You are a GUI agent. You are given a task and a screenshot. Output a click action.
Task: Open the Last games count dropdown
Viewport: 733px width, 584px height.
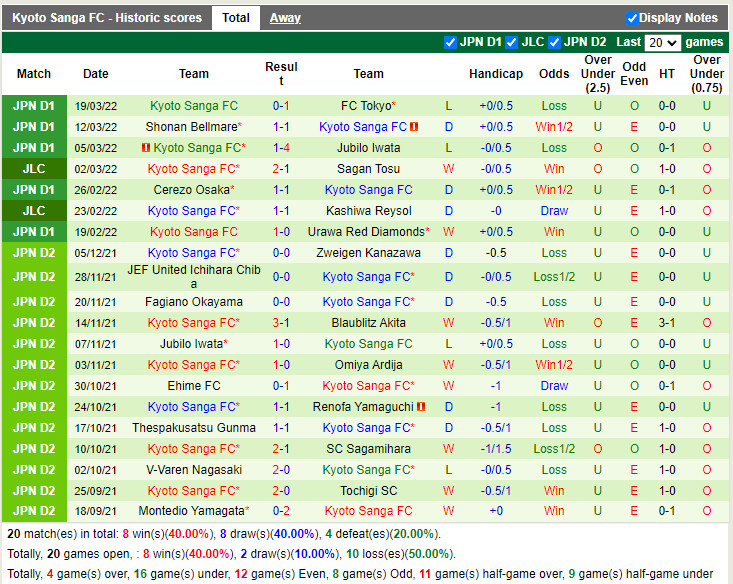[662, 42]
